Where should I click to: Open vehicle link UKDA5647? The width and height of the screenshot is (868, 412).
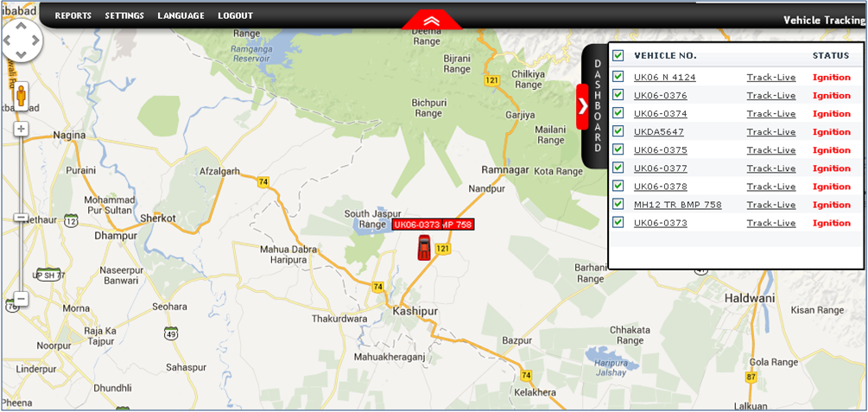[659, 132]
